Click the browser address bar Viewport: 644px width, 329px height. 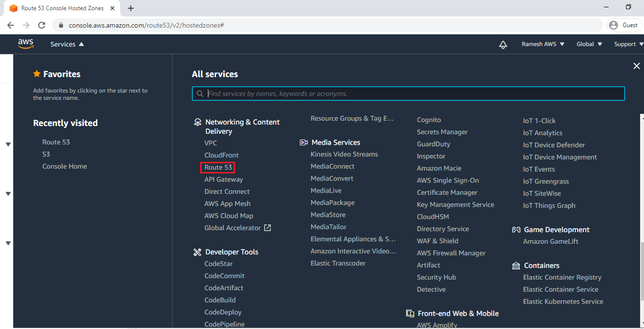(x=328, y=25)
